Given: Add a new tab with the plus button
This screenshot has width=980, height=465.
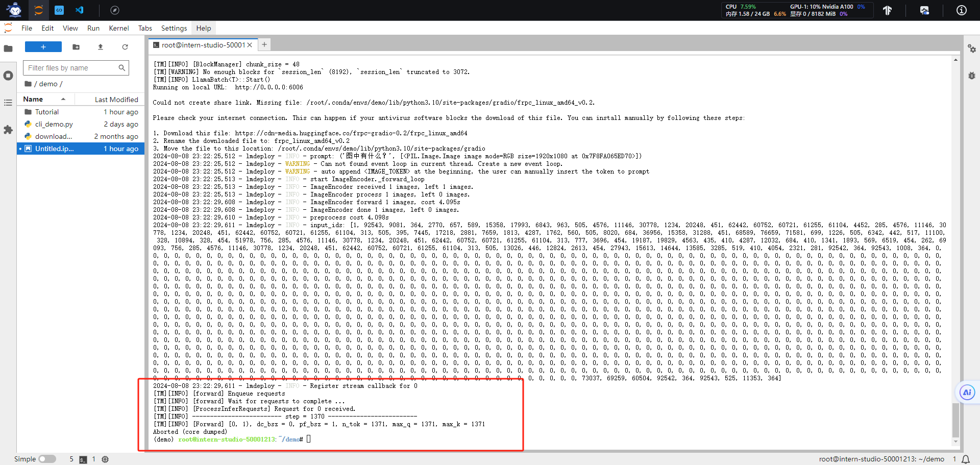Looking at the screenshot, I should 264,45.
